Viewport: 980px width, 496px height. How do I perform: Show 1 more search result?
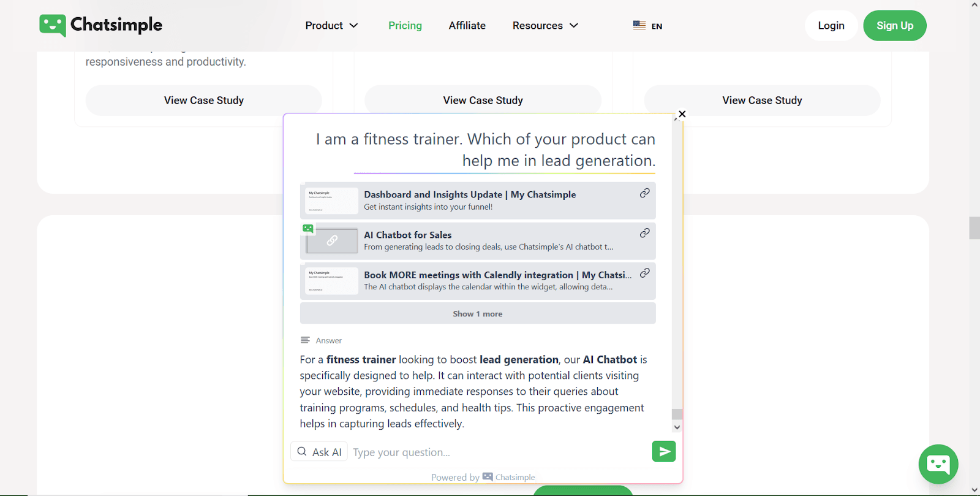(x=477, y=314)
